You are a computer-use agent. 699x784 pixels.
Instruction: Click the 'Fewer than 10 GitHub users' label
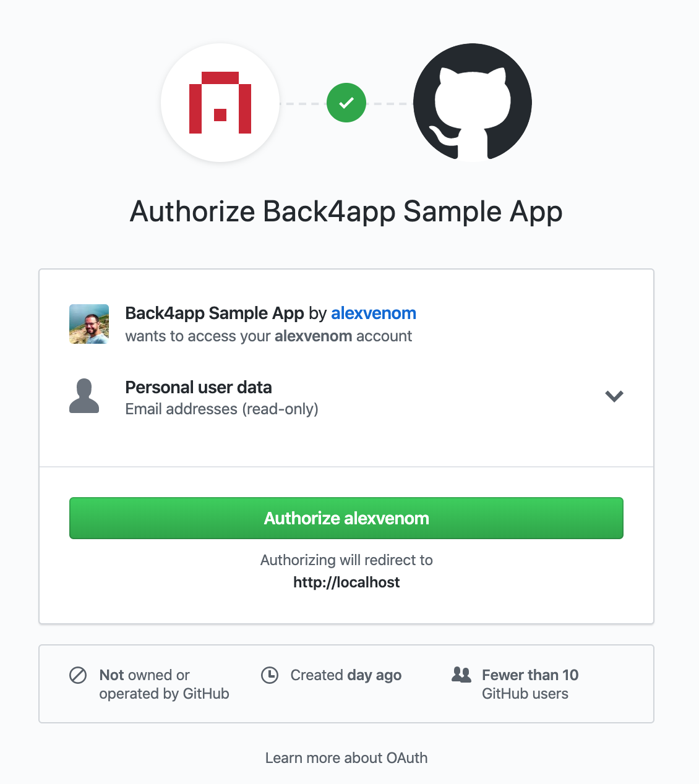530,684
